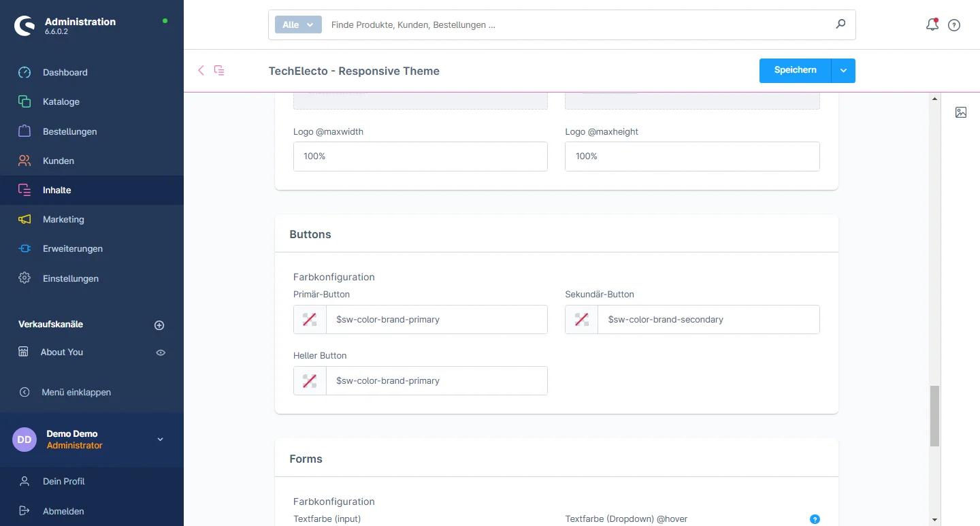Click the help question mark icon
The height and width of the screenshot is (526, 980).
[x=954, y=25]
